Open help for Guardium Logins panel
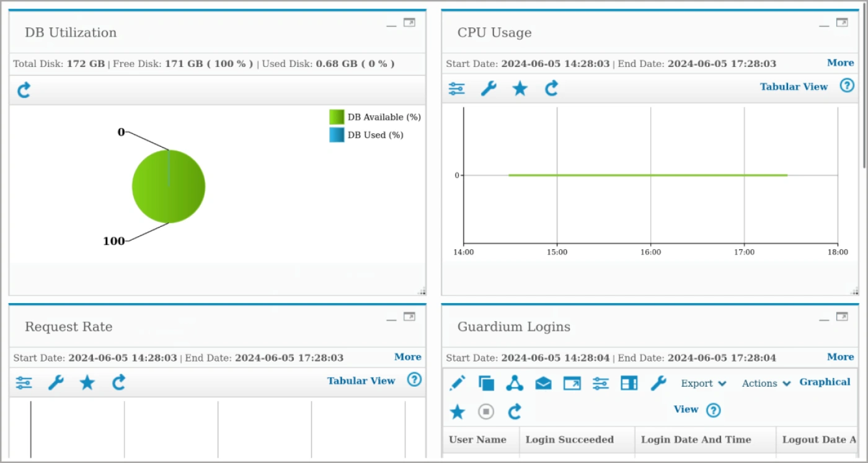This screenshot has height=463, width=868. point(714,410)
